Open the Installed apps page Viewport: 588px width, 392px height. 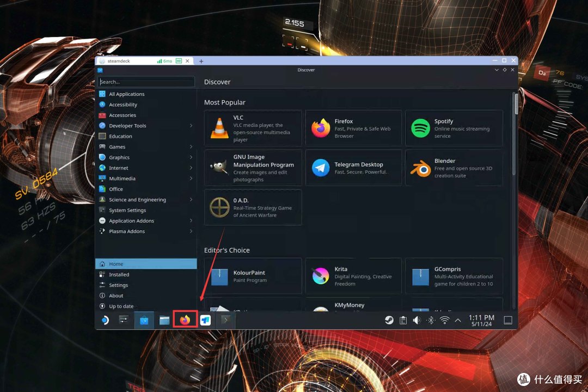(146, 274)
